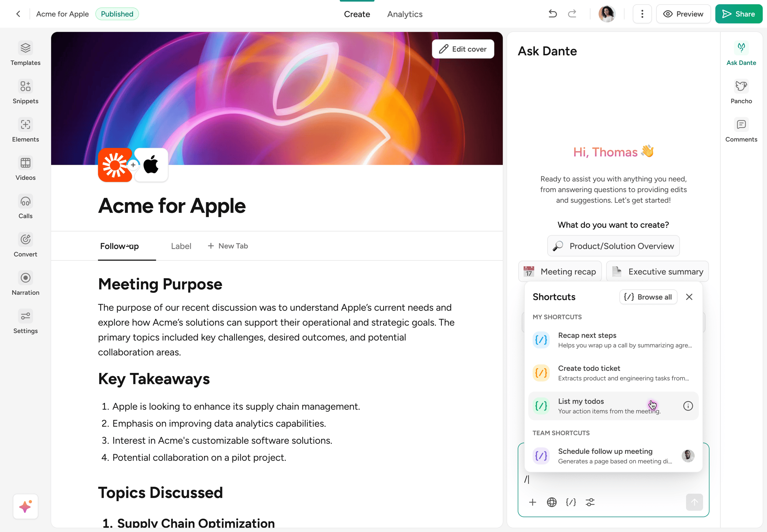Click the Edit cover button
The height and width of the screenshot is (532, 767).
tap(463, 49)
